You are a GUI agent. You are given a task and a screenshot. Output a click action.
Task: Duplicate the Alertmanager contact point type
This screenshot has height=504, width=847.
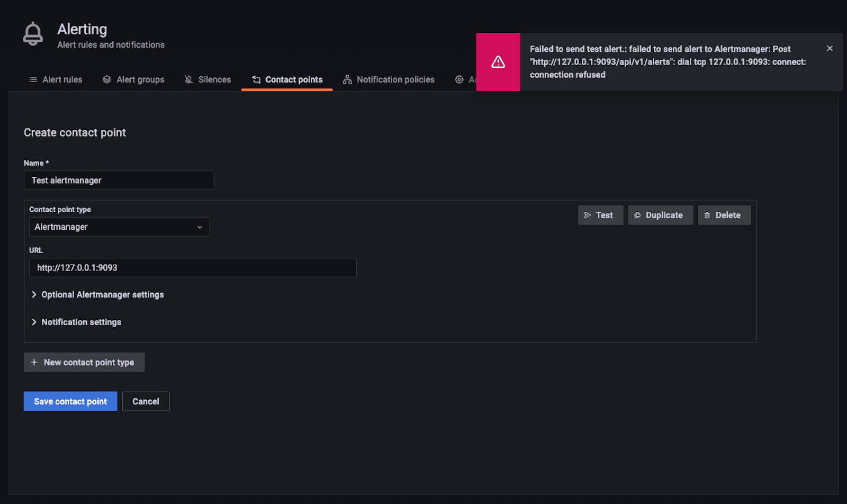point(660,215)
